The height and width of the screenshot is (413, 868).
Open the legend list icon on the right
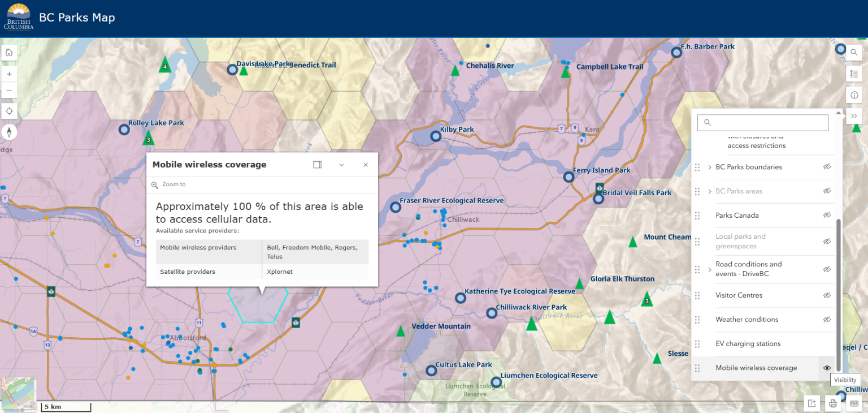pos(854,74)
